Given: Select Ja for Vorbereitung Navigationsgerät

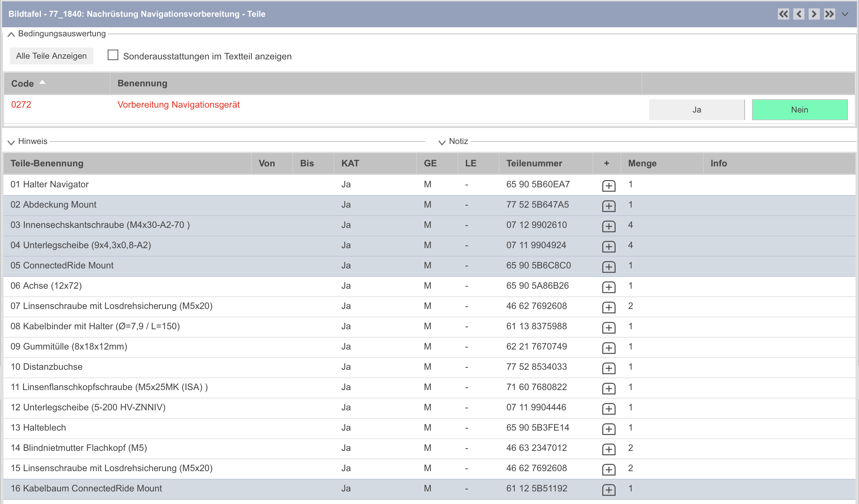Looking at the screenshot, I should click(696, 110).
